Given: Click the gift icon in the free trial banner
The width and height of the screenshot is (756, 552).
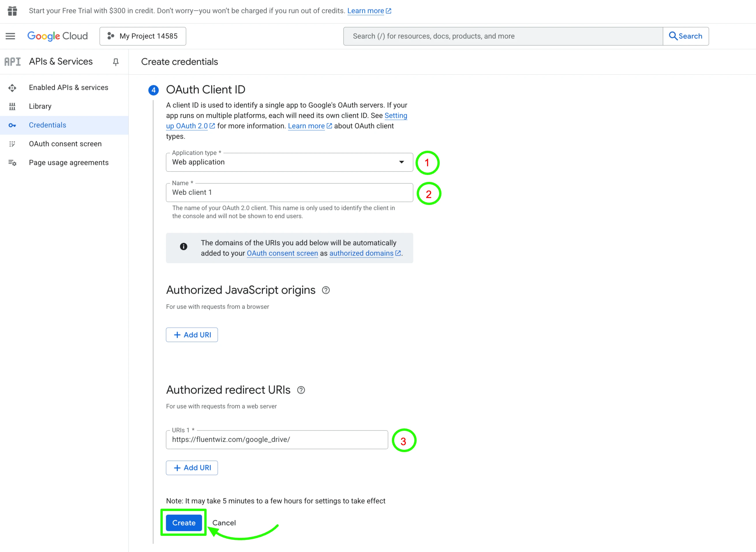Looking at the screenshot, I should [x=12, y=11].
